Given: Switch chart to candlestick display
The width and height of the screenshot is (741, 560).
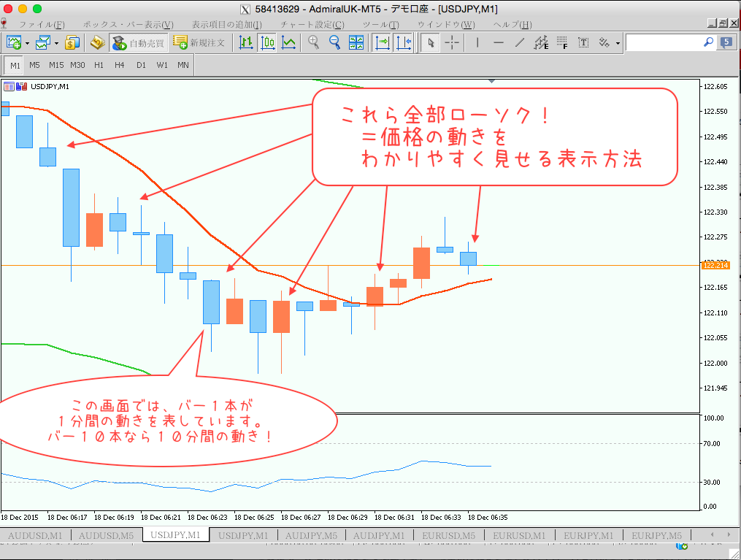Looking at the screenshot, I should coord(267,42).
